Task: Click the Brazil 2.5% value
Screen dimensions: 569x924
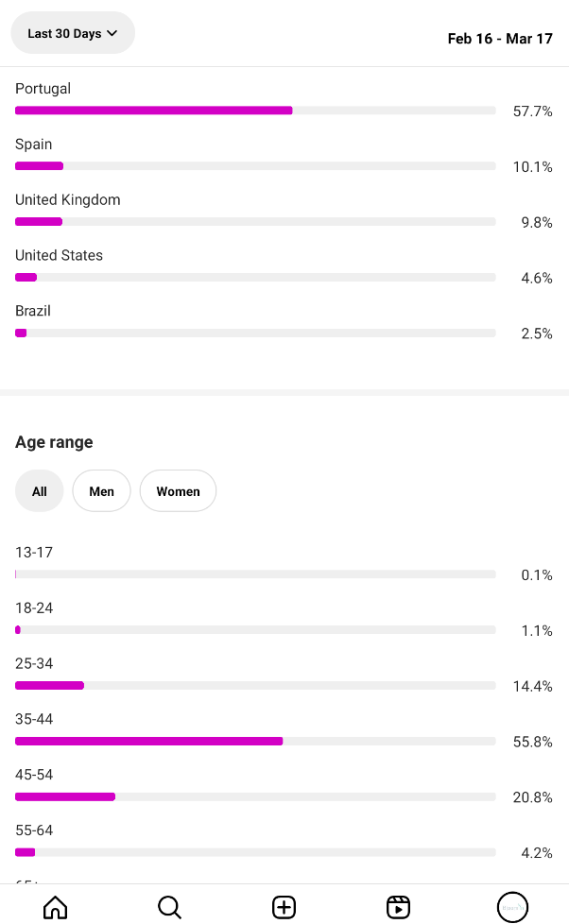Action: click(x=537, y=334)
